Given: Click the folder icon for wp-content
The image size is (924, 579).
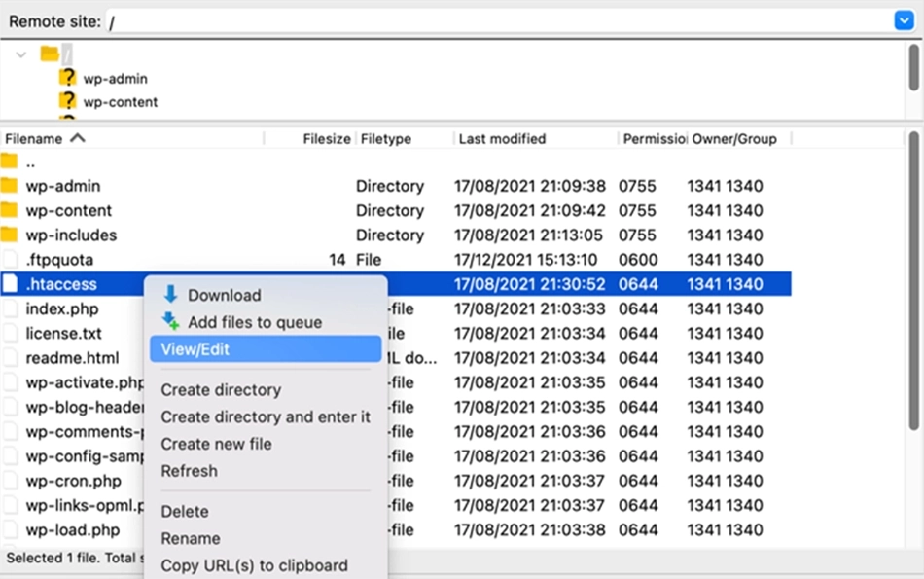Looking at the screenshot, I should tap(12, 210).
